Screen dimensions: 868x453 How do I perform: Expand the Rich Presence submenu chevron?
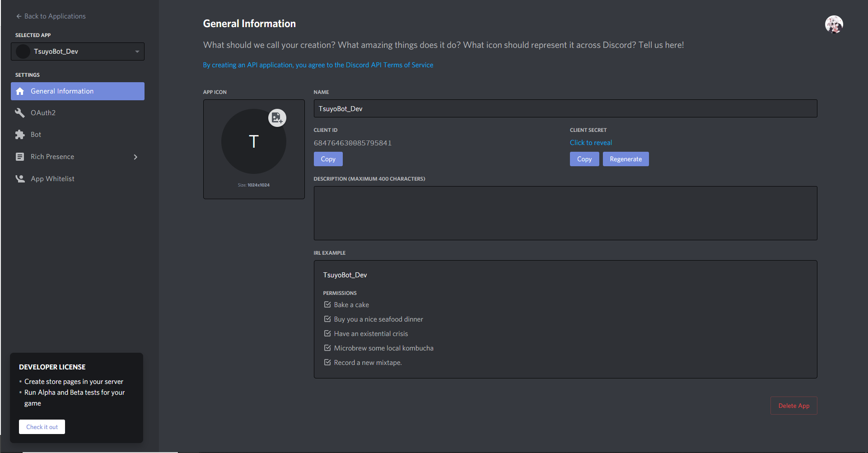pos(135,157)
